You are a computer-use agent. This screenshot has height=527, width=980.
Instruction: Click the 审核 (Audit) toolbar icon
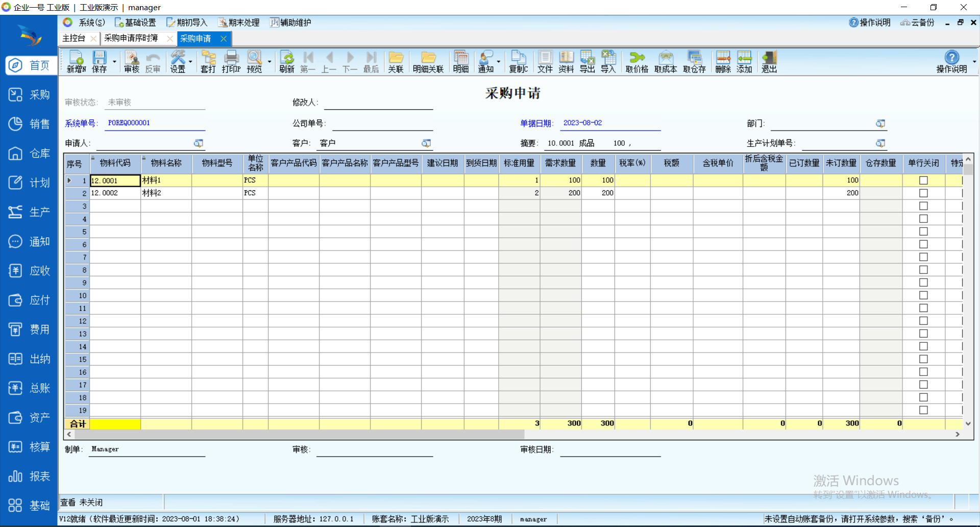131,62
